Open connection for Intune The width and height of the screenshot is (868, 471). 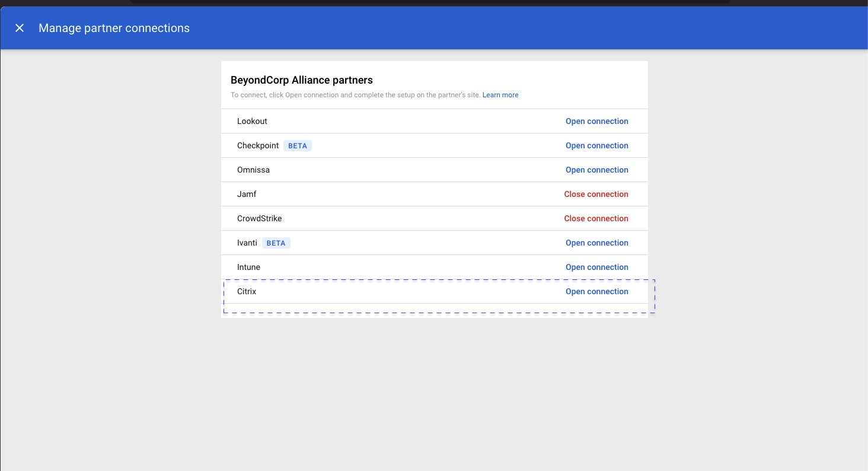click(x=596, y=267)
